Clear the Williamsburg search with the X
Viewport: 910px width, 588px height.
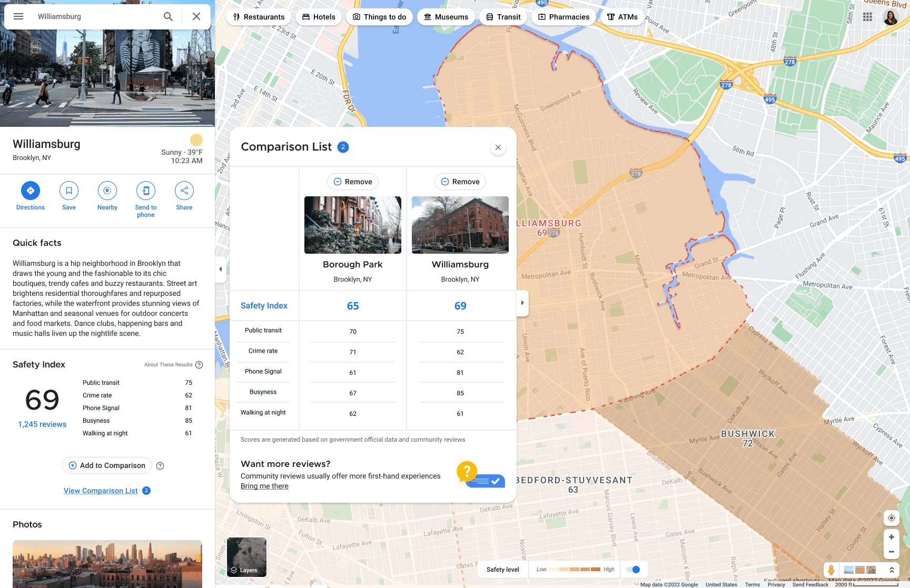[196, 16]
